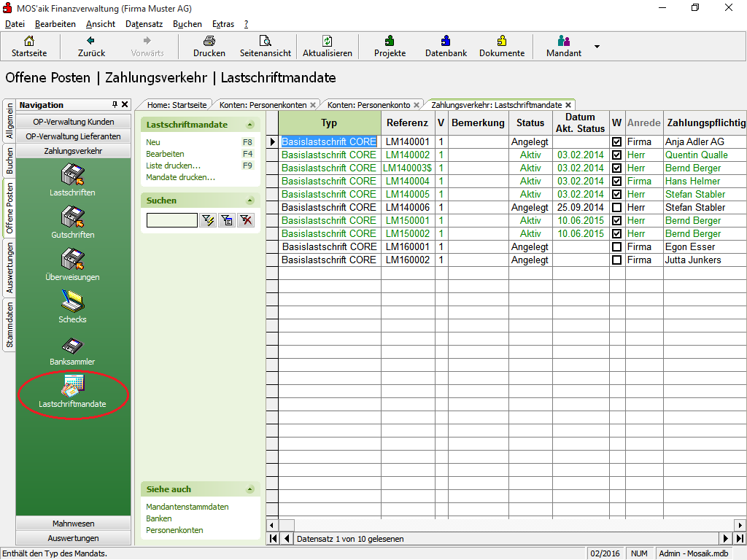Toggle W checkbox for Jutta Junkers
The width and height of the screenshot is (747, 560).
pos(616,260)
